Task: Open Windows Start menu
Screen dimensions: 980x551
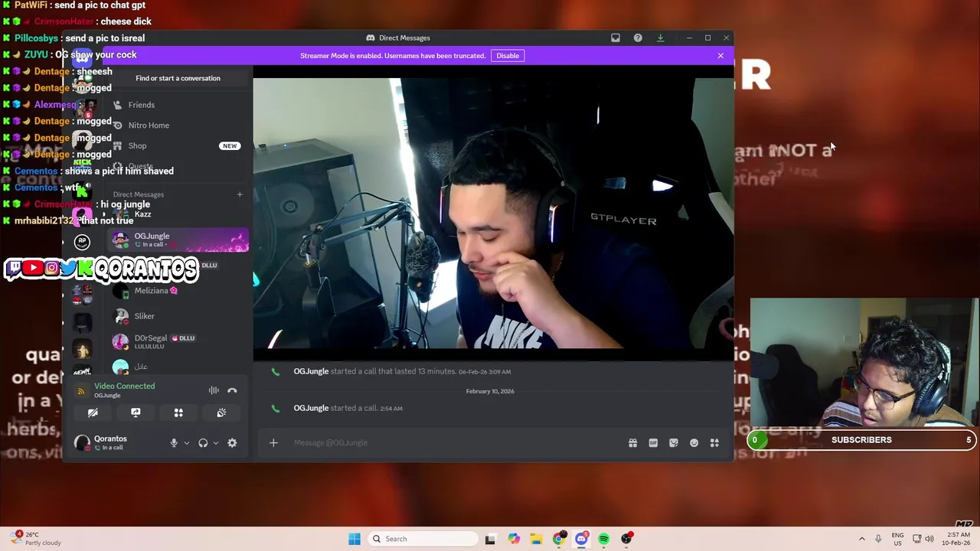Action: [x=354, y=539]
